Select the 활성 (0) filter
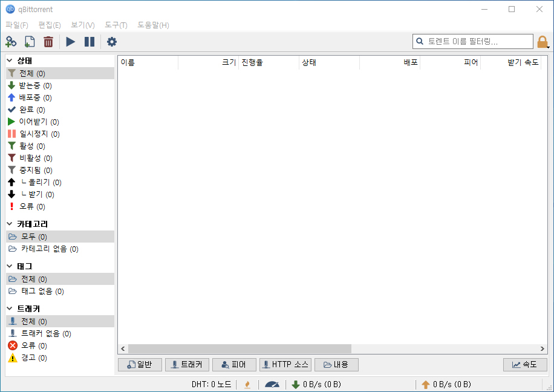This screenshot has height=392, width=554. click(60, 146)
